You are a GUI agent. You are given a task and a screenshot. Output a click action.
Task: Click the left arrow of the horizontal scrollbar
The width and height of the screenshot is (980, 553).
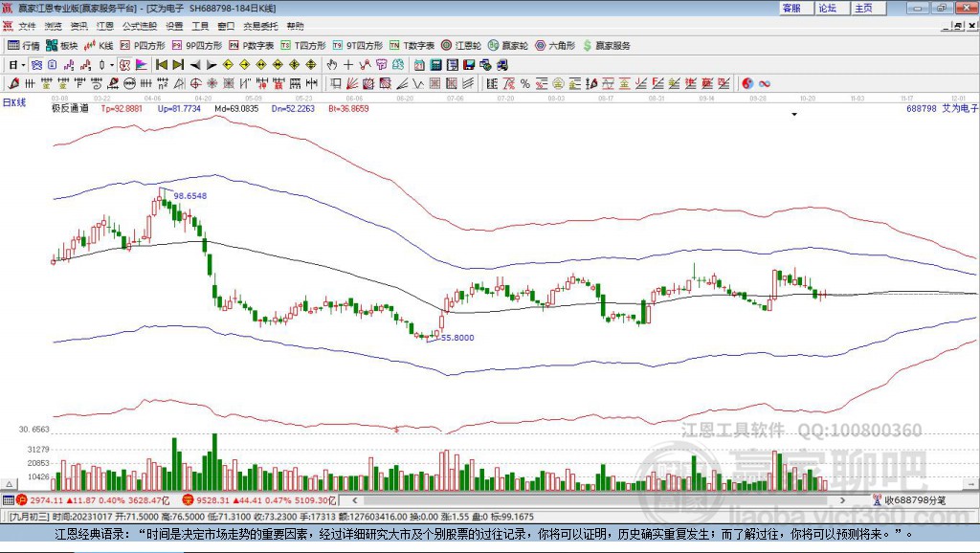355,499
